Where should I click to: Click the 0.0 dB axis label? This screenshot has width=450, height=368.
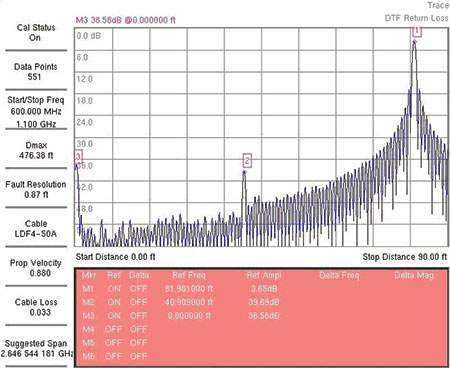click(x=89, y=36)
